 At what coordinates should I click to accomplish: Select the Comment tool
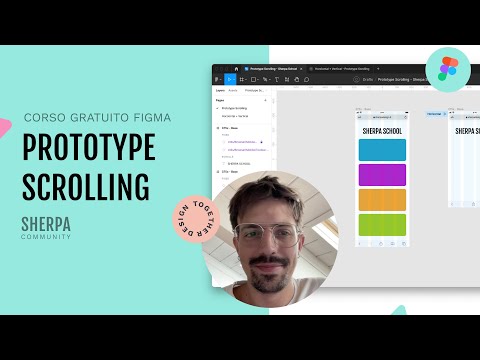tap(306, 79)
